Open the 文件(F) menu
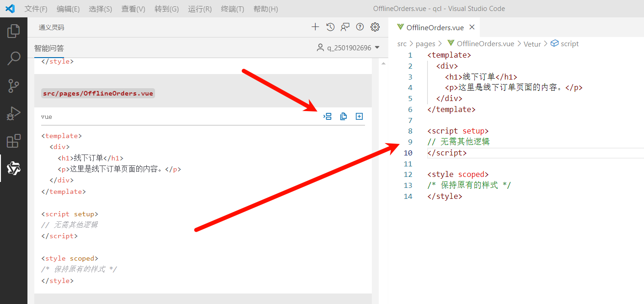 [x=36, y=9]
